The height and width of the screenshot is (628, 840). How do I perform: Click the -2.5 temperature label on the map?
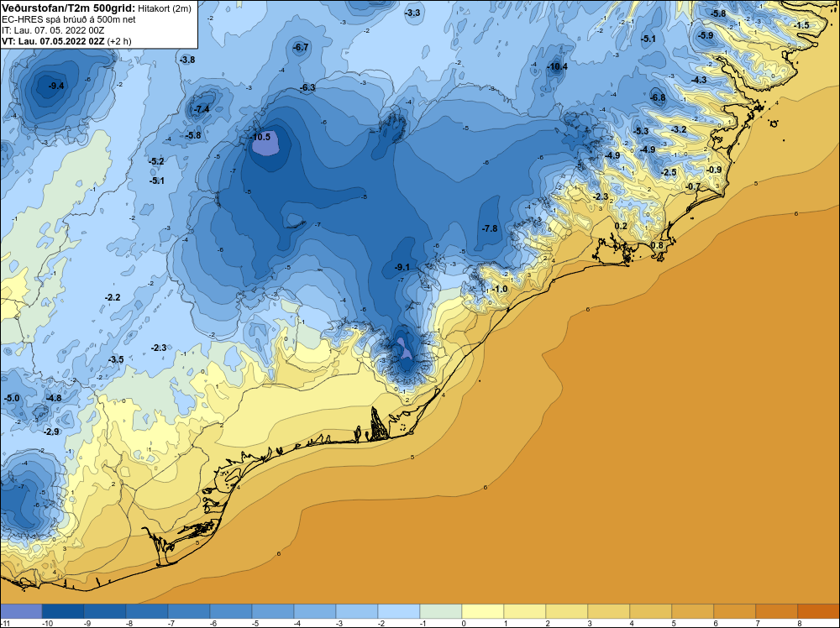pos(669,172)
